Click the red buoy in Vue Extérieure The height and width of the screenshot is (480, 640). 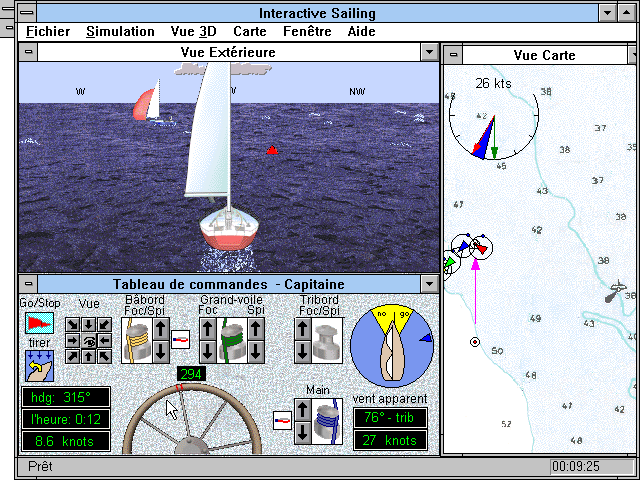272,150
